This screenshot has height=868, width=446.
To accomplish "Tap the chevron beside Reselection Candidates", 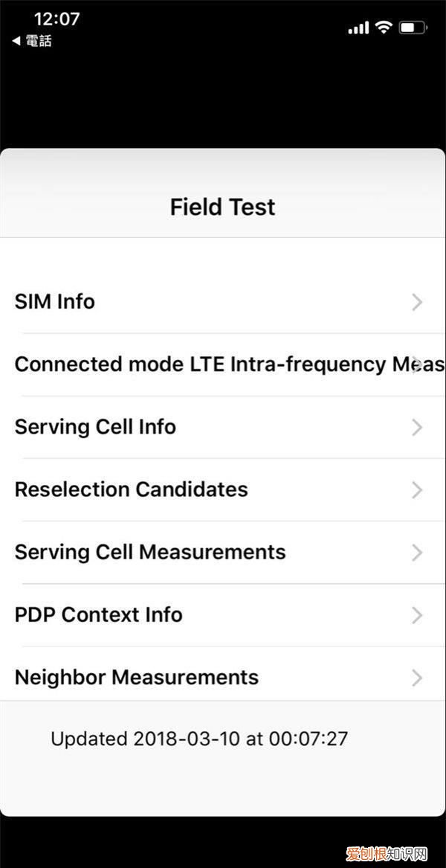I will [x=418, y=489].
